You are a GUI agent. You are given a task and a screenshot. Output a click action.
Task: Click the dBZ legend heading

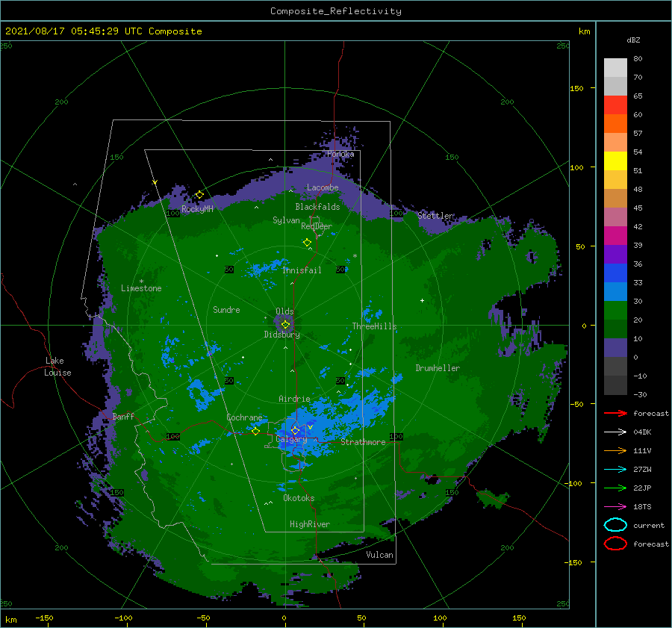(633, 40)
